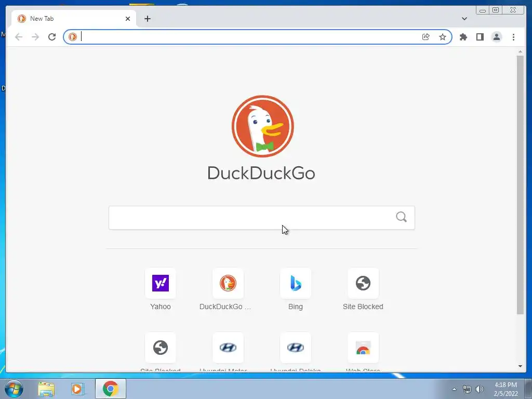Open the Extensions puzzle icon
This screenshot has height=399, width=532.
pos(463,37)
